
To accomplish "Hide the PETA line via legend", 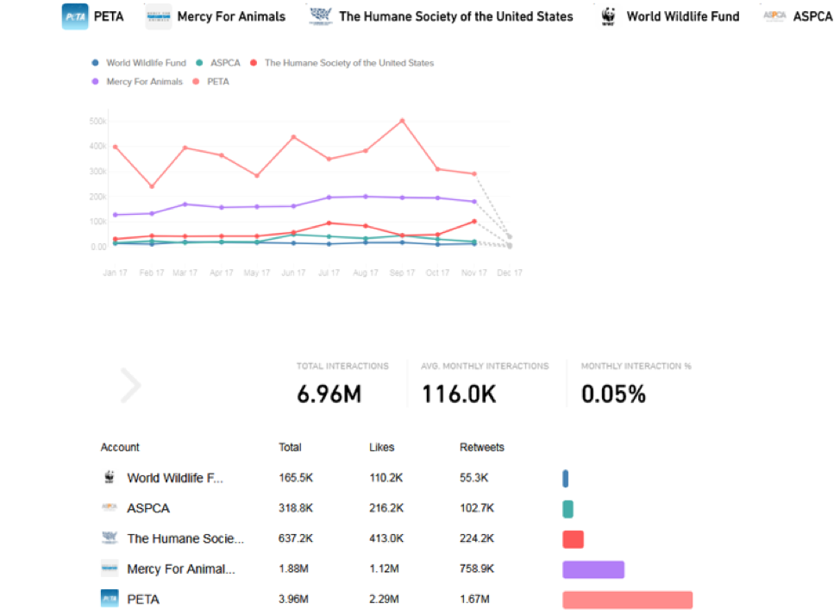I will tap(217, 82).
